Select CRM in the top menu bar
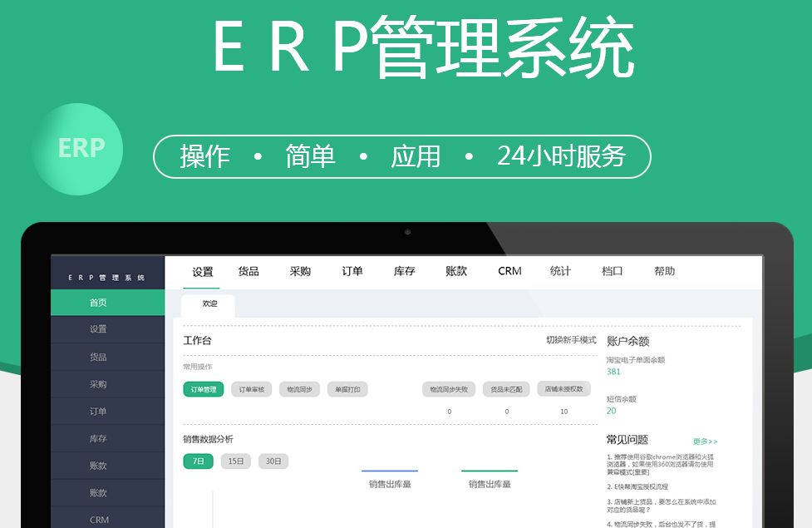The width and height of the screenshot is (812, 528). (509, 271)
